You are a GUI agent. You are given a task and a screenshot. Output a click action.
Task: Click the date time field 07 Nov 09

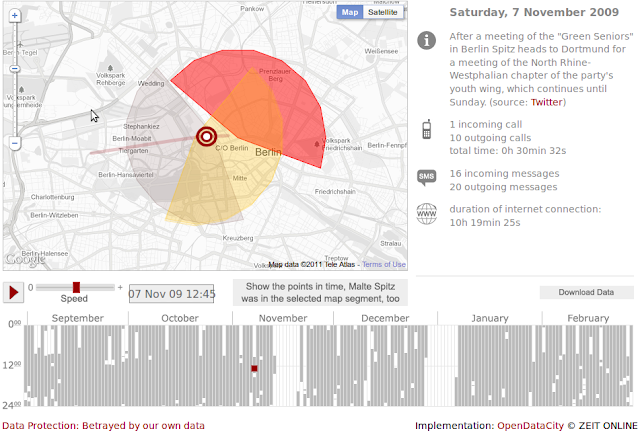coord(171,294)
